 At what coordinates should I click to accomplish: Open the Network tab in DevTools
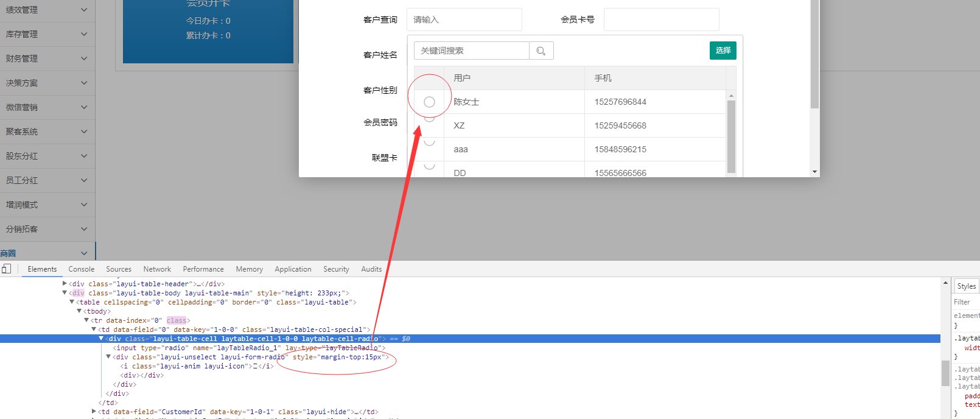click(157, 269)
